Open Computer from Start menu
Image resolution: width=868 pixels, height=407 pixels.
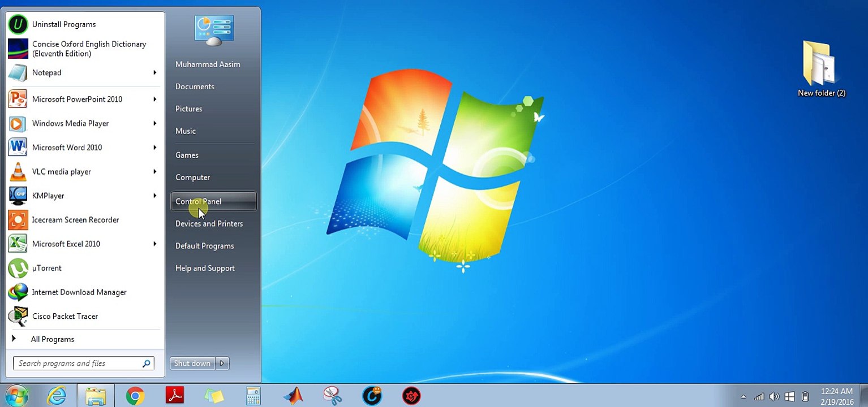(192, 177)
